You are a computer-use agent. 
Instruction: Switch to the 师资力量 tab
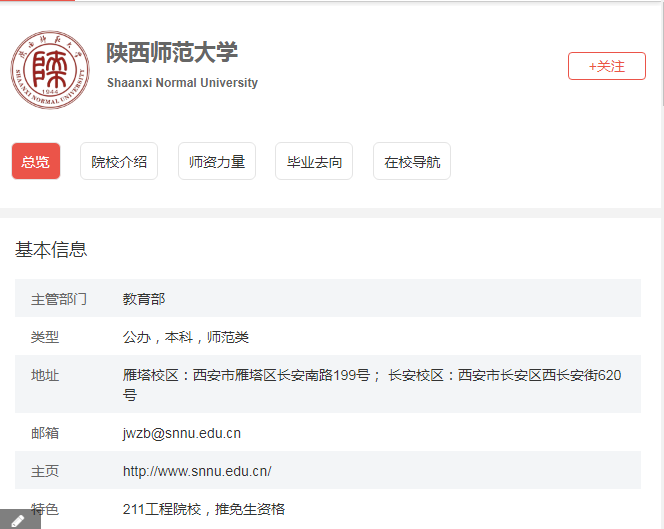click(x=217, y=161)
